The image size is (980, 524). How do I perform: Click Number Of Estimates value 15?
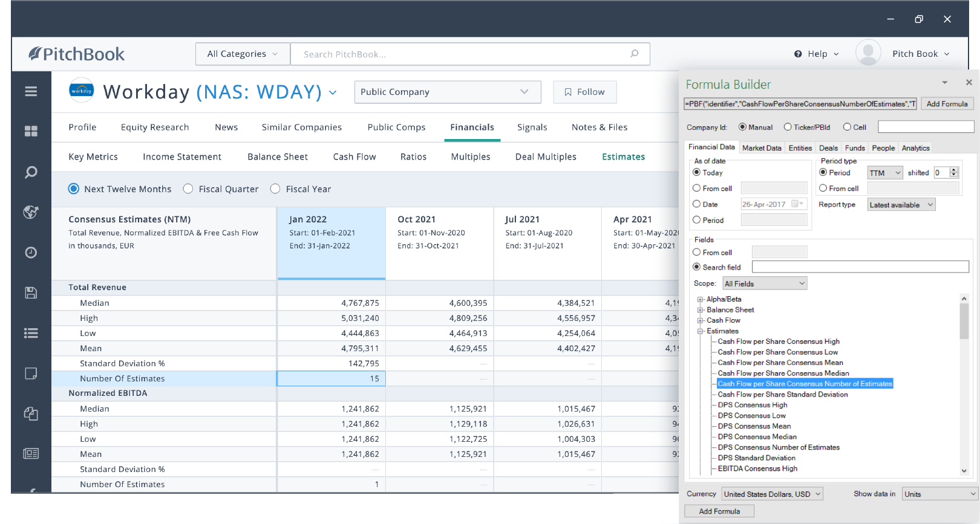pos(332,378)
